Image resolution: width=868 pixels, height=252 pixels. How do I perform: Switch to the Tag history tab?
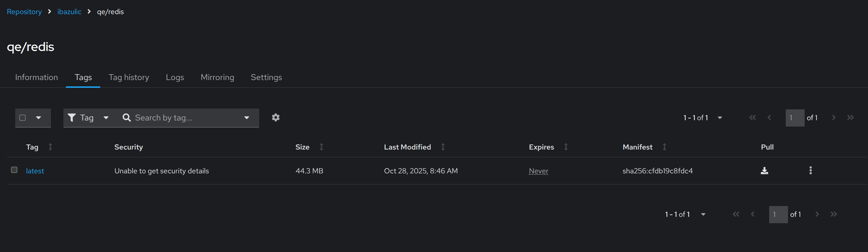pos(129,78)
